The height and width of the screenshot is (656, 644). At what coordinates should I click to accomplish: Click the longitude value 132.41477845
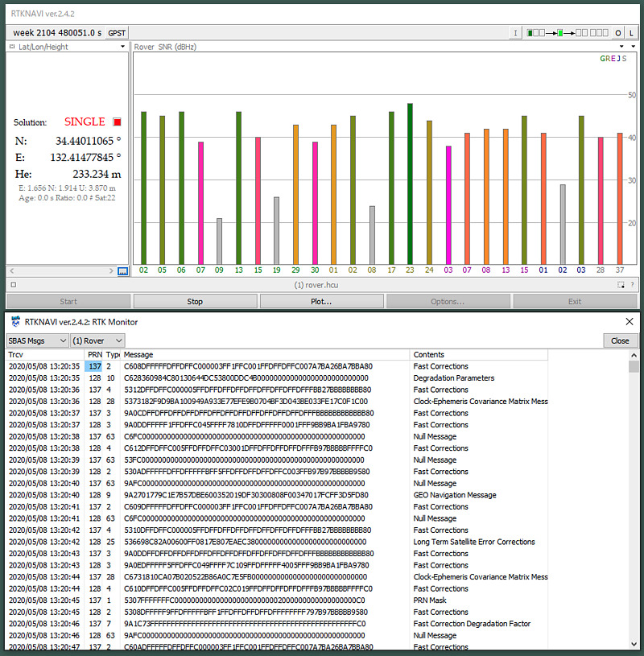[x=82, y=158]
